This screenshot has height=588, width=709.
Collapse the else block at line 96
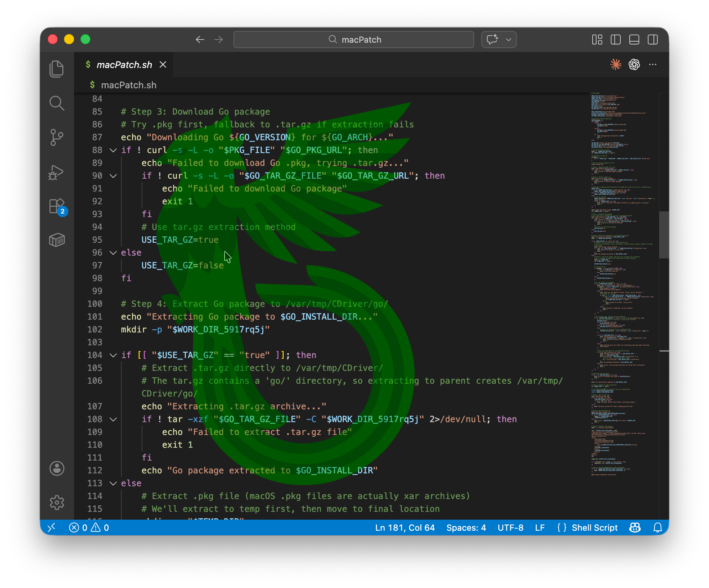(x=113, y=253)
